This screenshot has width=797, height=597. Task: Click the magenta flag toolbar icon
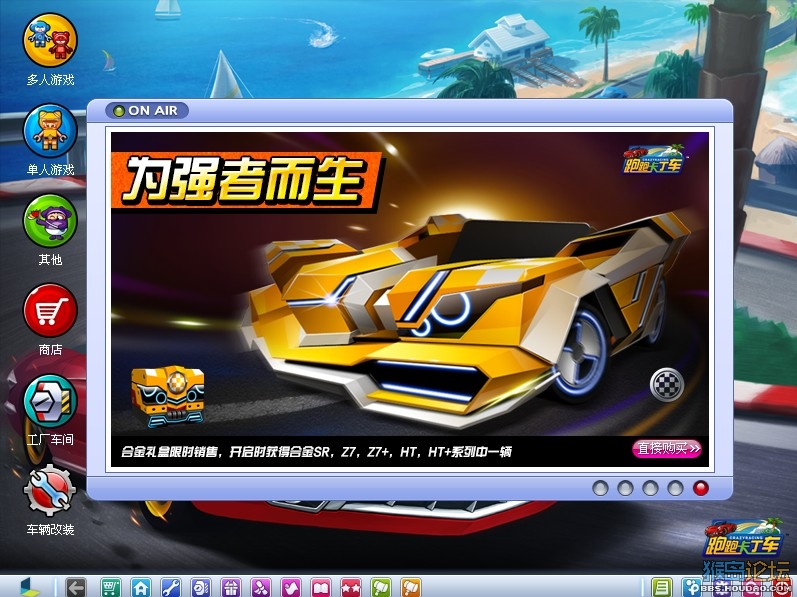[291, 588]
